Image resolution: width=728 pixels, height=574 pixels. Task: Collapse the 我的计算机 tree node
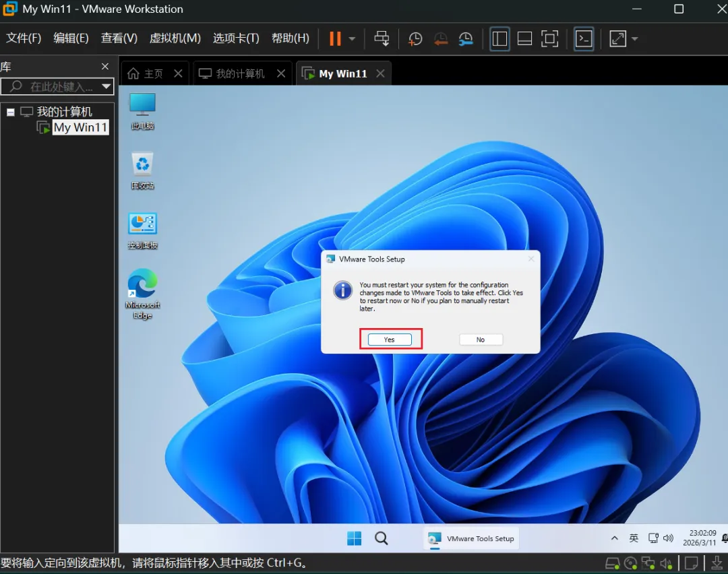pos(11,112)
